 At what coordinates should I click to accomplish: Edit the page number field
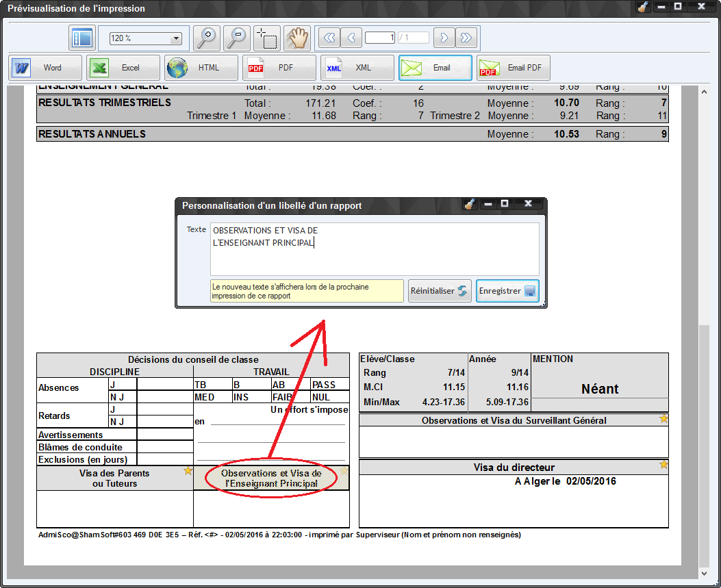click(380, 38)
